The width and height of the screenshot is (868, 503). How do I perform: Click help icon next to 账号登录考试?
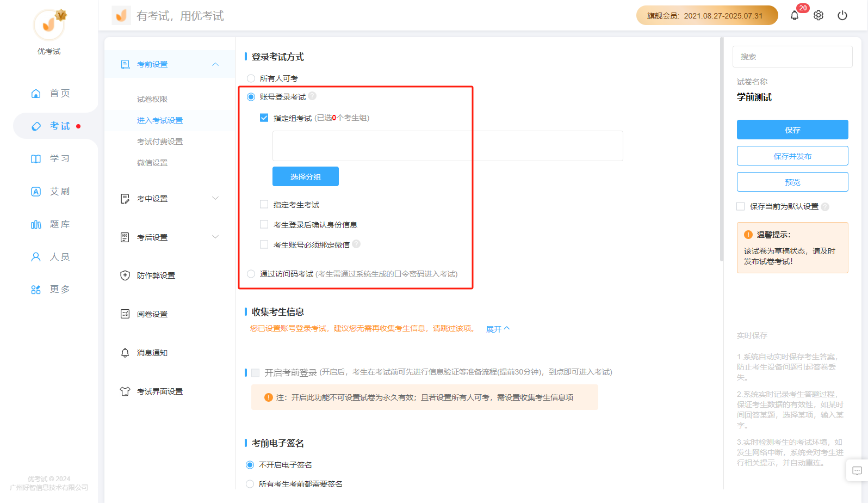[x=312, y=96]
